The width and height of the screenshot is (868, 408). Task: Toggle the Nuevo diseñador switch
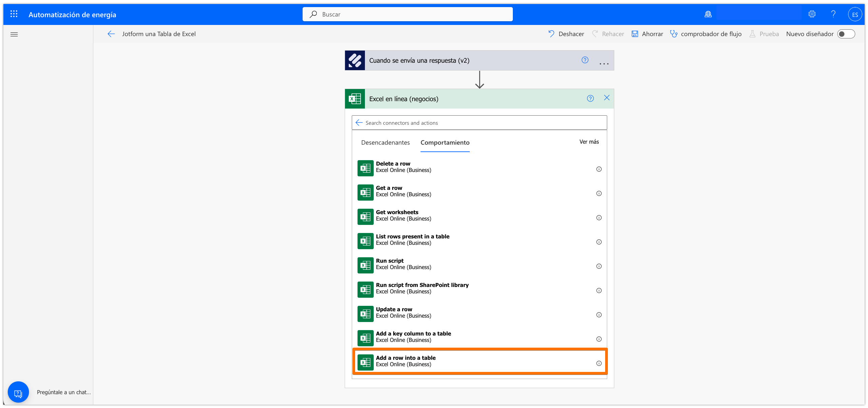pyautogui.click(x=846, y=34)
